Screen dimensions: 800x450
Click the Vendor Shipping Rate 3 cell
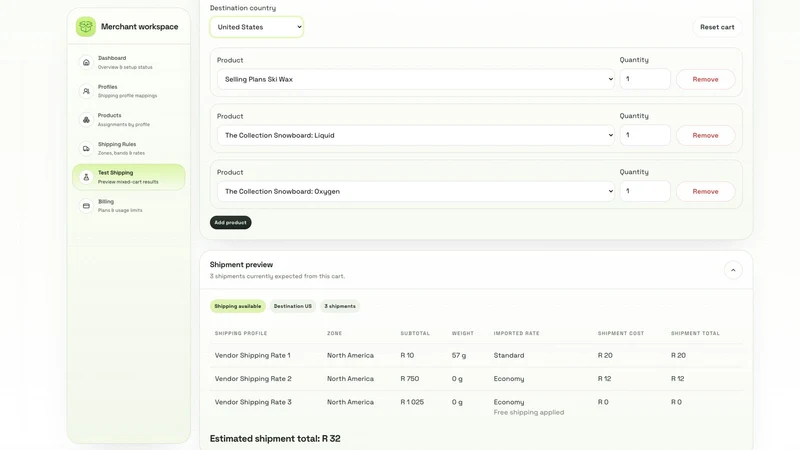pyautogui.click(x=253, y=402)
